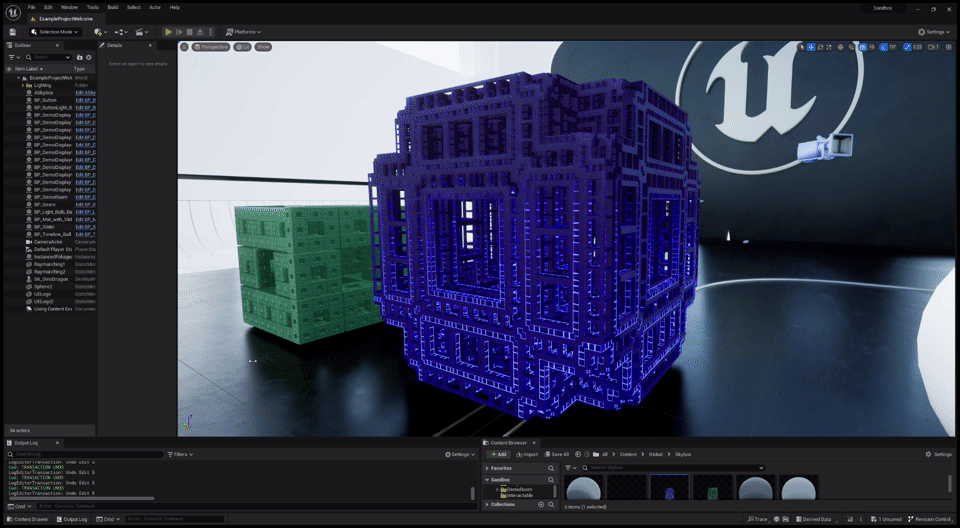Open the Selection Mode dropdown
The width and height of the screenshot is (960, 528).
(x=55, y=32)
